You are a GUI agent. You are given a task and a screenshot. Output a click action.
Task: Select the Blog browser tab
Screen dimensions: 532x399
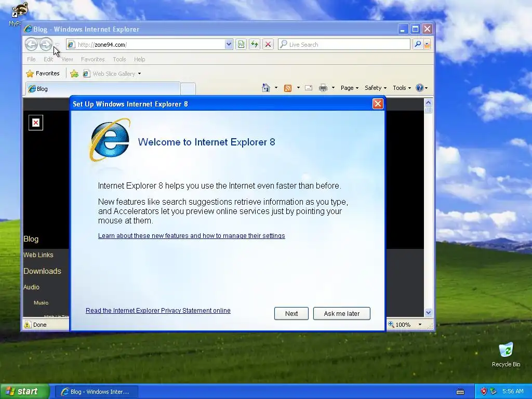pos(103,89)
